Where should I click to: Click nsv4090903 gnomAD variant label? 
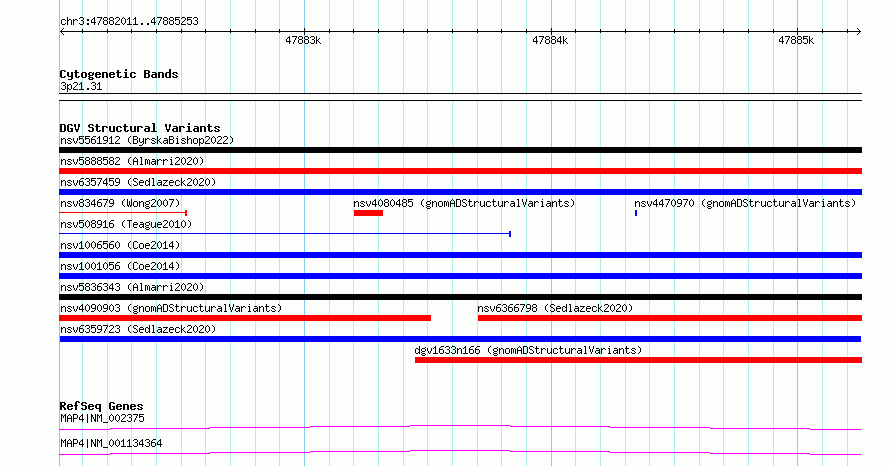171,308
